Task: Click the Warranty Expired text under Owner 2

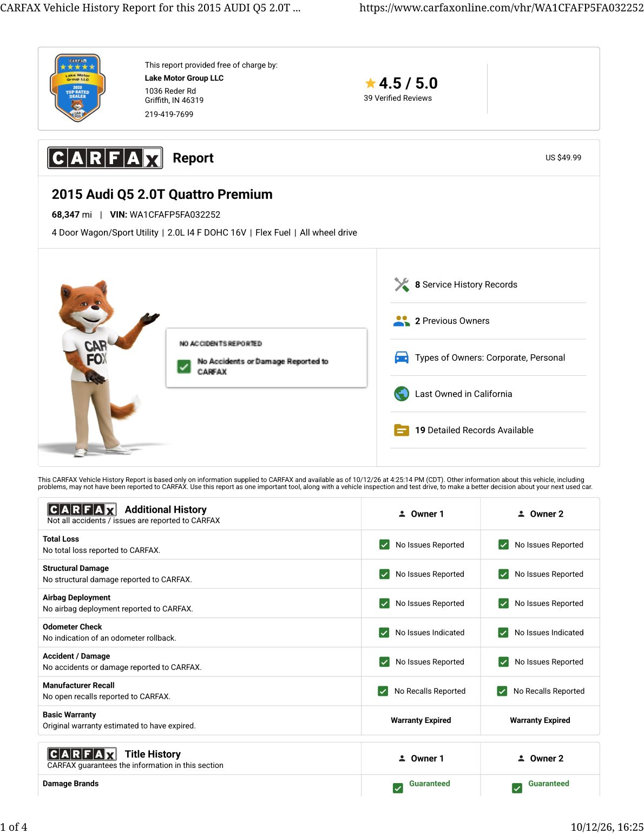Action: (x=540, y=720)
